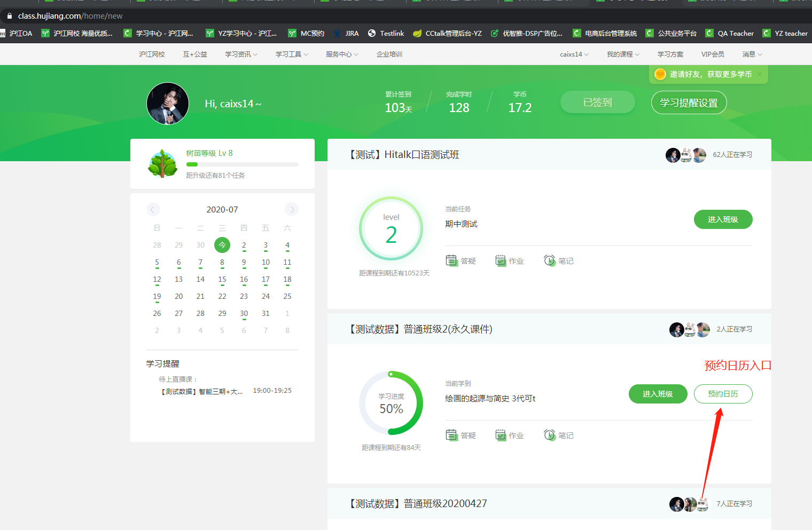Open 笔记 icon in Hitalk口语测试班 card
Screen dimensions: 812x530
pyautogui.click(x=550, y=260)
